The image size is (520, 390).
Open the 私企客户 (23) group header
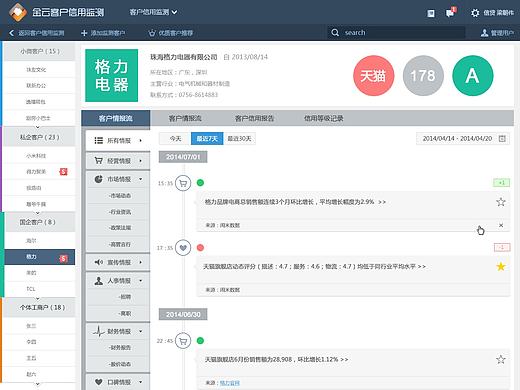click(x=39, y=137)
